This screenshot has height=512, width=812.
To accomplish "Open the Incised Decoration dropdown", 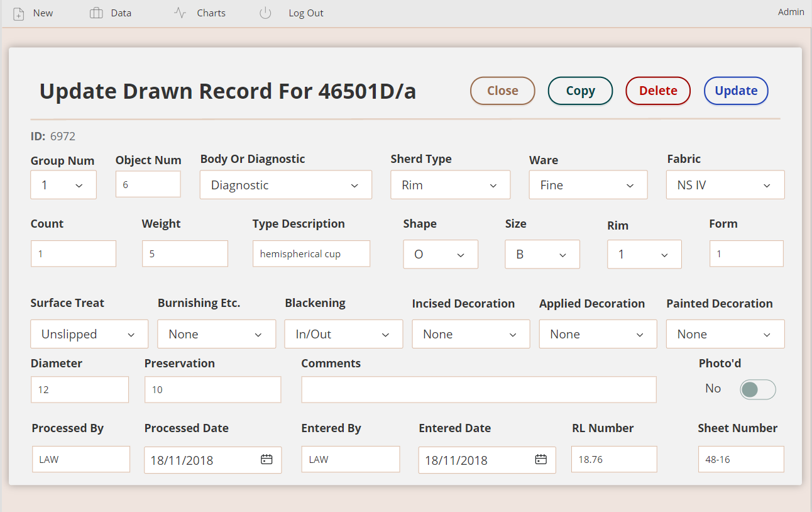I will pyautogui.click(x=471, y=334).
